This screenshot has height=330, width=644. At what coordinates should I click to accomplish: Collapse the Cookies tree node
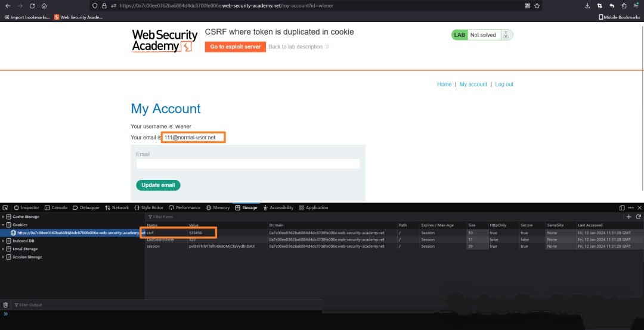[x=4, y=225]
